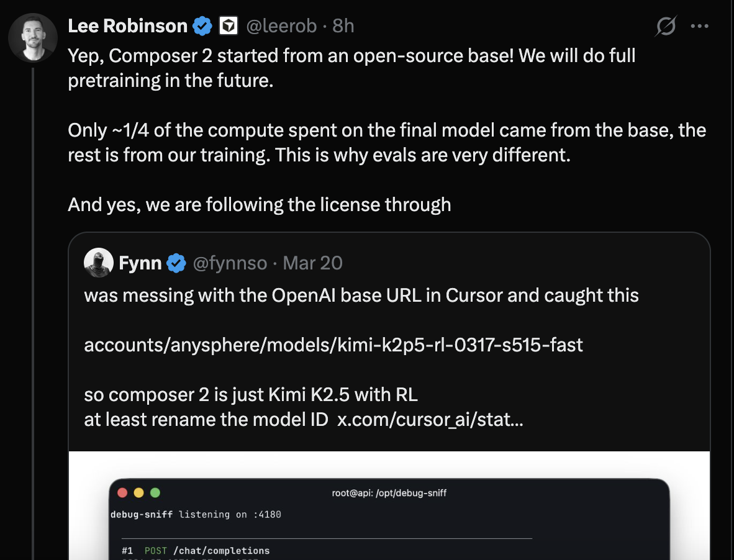Click the Mar 20 timestamp on quoted post

point(312,263)
